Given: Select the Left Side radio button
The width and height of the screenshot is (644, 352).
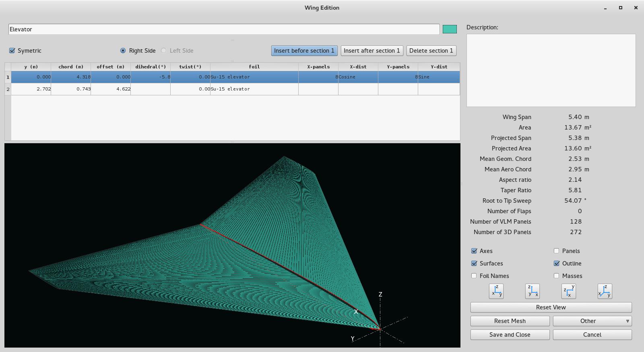Looking at the screenshot, I should (163, 51).
